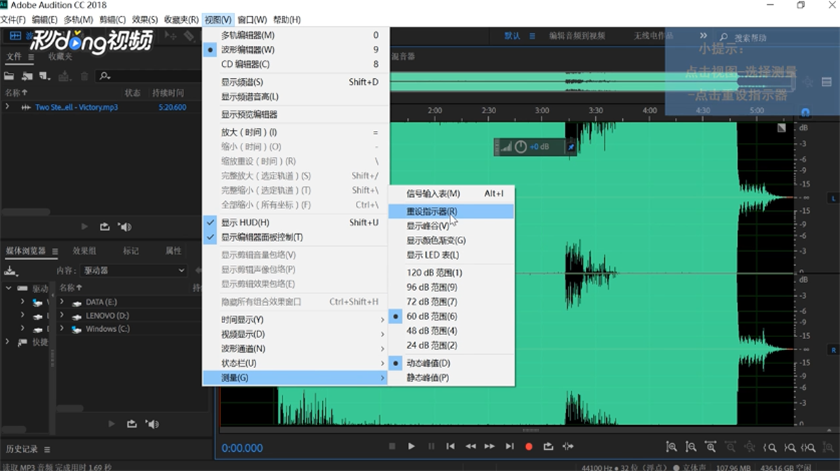This screenshot has height=471, width=840.
Task: Select 显示频谱(S) menu item
Action: (x=295, y=82)
